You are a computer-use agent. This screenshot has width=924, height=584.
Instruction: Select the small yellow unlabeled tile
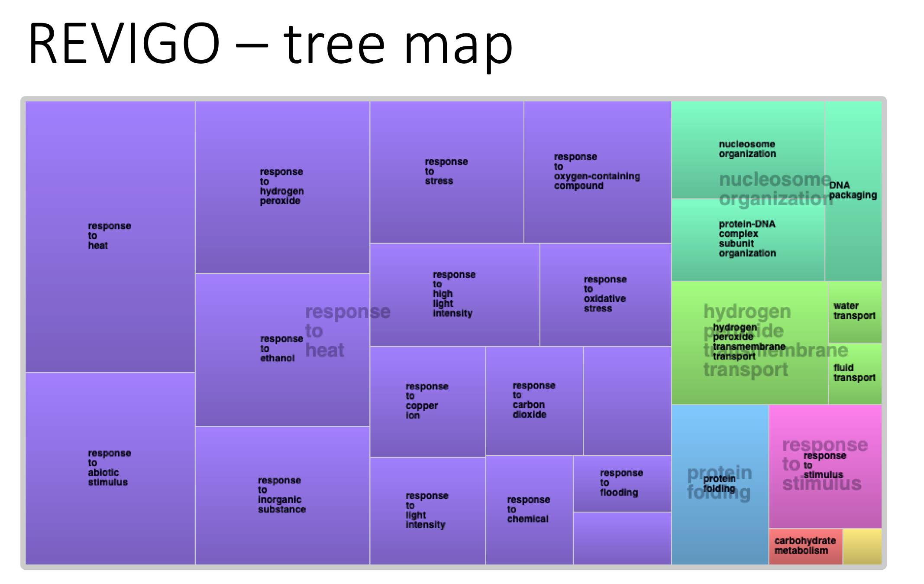point(863,546)
